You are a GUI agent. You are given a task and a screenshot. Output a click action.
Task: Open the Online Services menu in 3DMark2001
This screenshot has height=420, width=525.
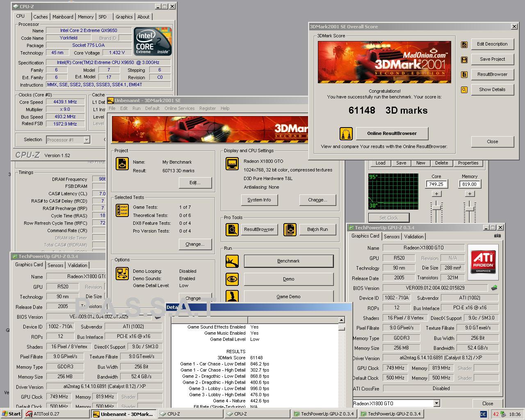point(180,108)
